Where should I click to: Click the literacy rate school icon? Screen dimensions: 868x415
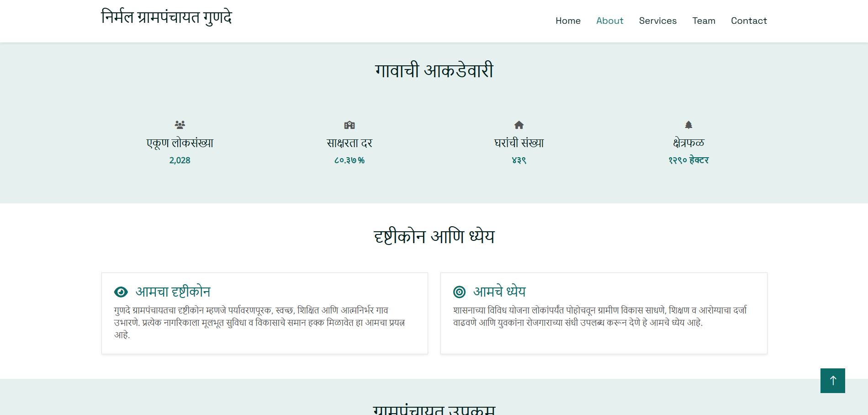tap(349, 125)
